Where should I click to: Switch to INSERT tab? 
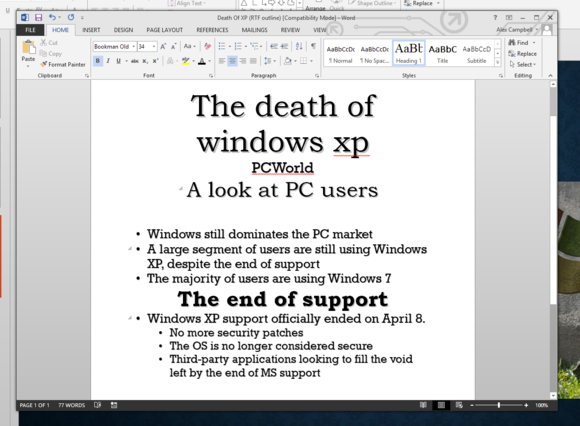(91, 30)
